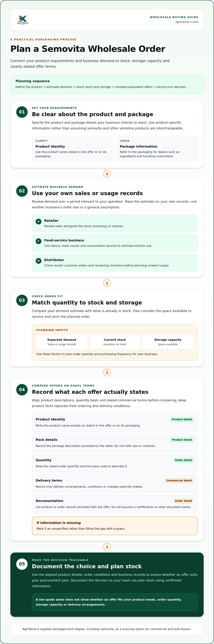The width and height of the screenshot is (214, 644).
Task: Click the down arrow below step 01
Action: 107,174
